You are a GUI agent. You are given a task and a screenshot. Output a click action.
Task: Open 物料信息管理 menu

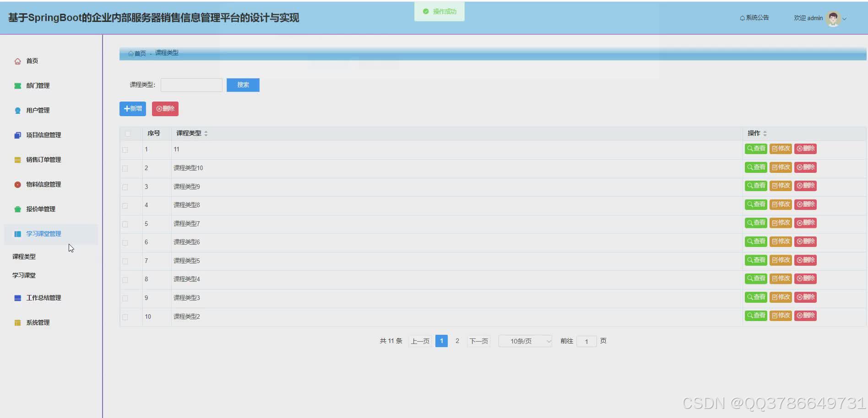43,185
